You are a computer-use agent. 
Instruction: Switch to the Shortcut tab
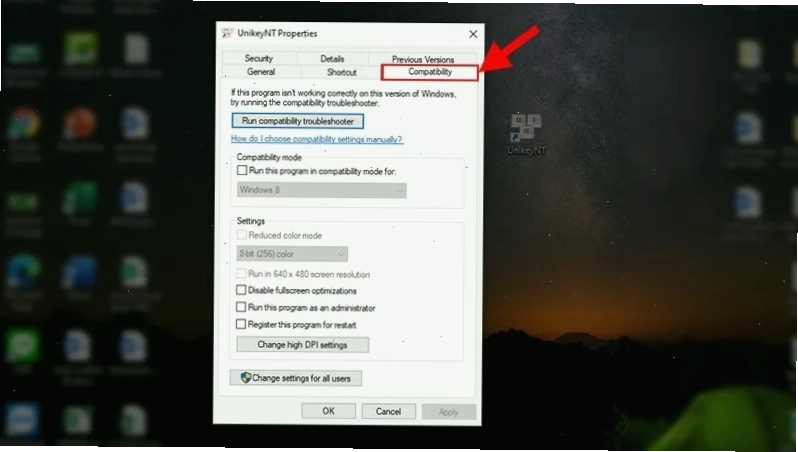341,72
